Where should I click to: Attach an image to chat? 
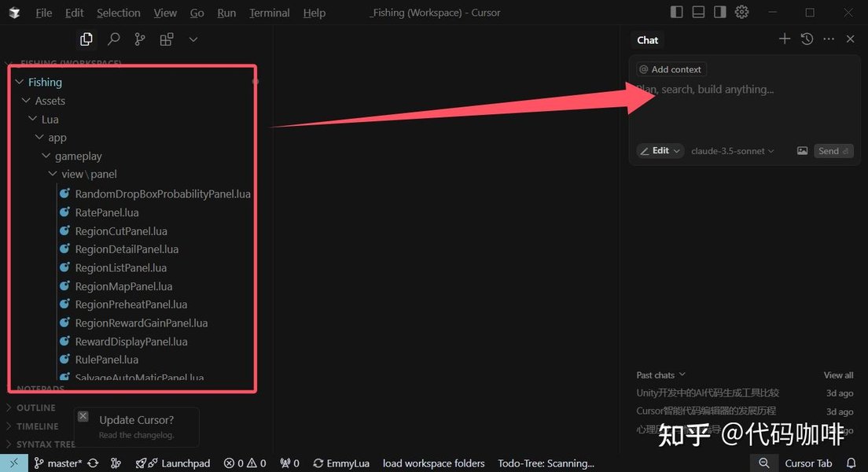tap(802, 151)
